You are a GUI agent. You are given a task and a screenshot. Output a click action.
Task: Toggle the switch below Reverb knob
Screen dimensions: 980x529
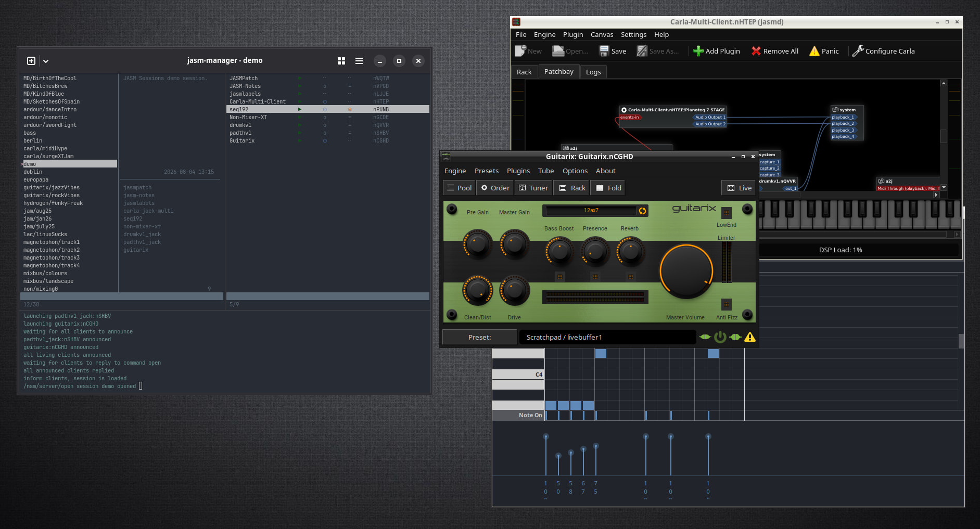(x=630, y=277)
